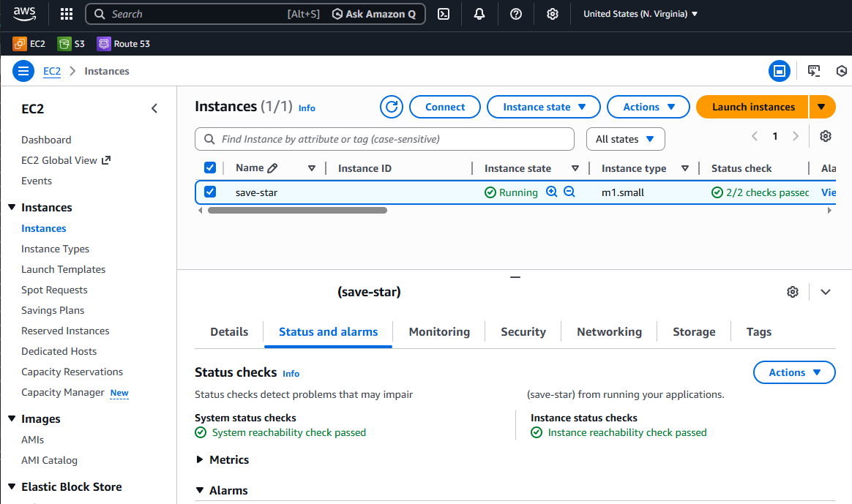Open Launch Templates in the sidebar

(x=63, y=269)
